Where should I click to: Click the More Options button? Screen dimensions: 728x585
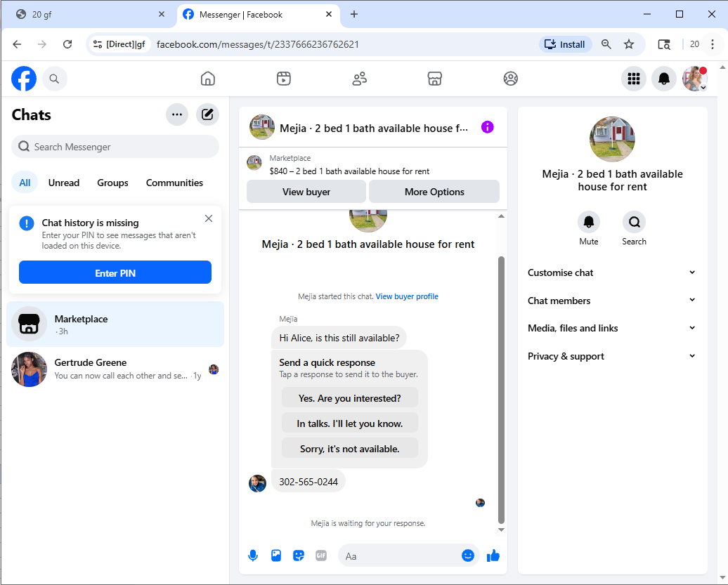point(434,192)
